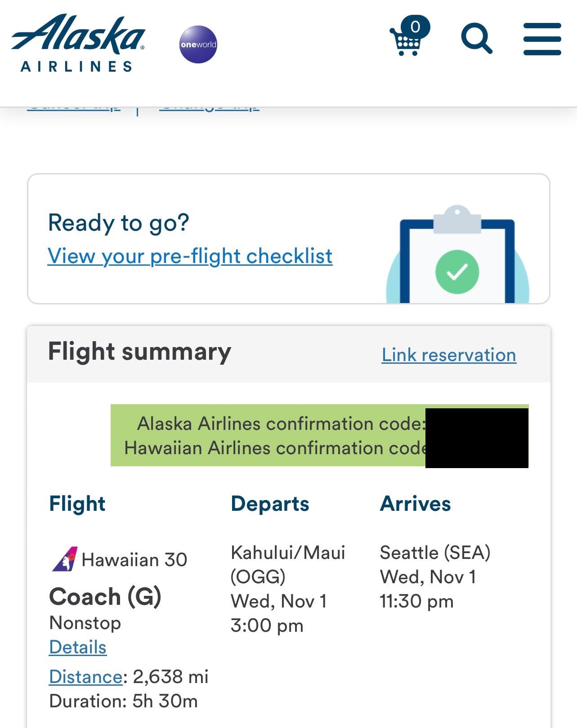Click the Link reservation link
Screen dimensions: 577x728
pyautogui.click(x=449, y=355)
